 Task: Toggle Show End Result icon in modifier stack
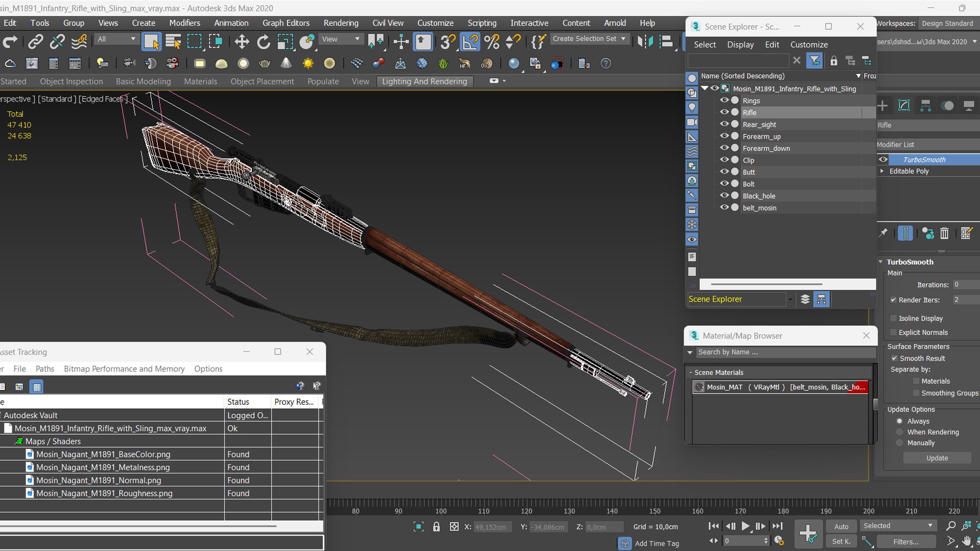click(x=905, y=233)
